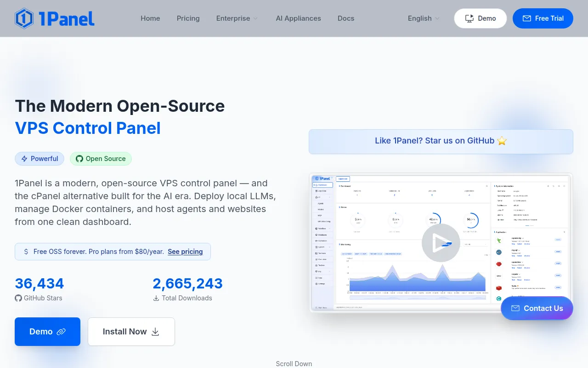The image size is (588, 368).
Task: Click the 'VPS Control Panel' headline
Action: [x=88, y=128]
